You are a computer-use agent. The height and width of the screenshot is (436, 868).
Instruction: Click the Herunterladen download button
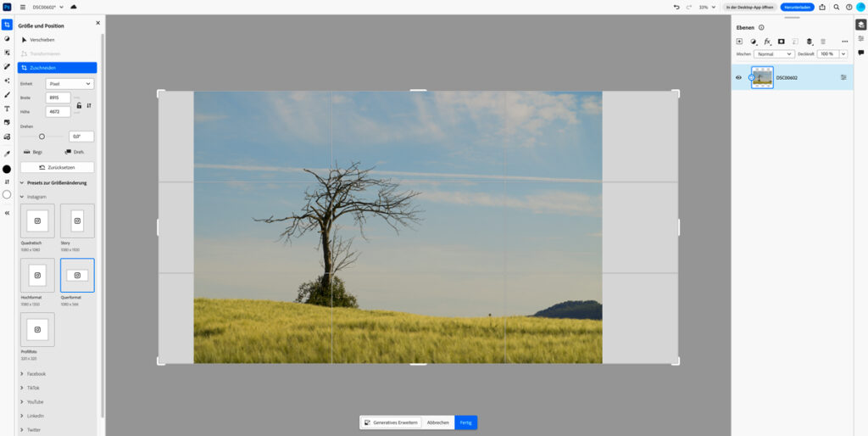797,7
